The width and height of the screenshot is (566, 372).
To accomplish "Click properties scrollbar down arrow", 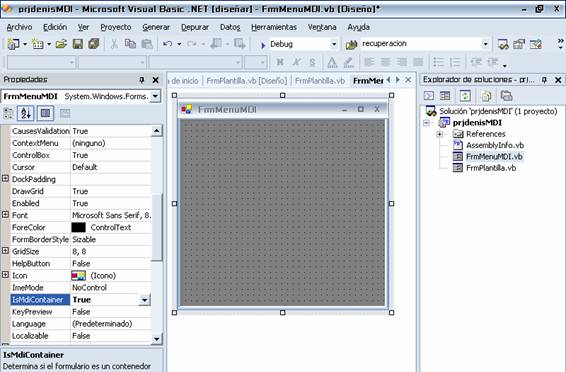I will click(157, 338).
